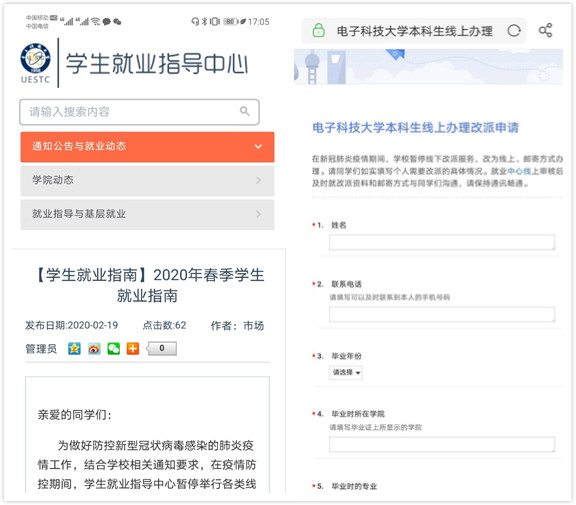Click the 毕业时所在学院 input field
This screenshot has width=576, height=505.
coord(442,444)
